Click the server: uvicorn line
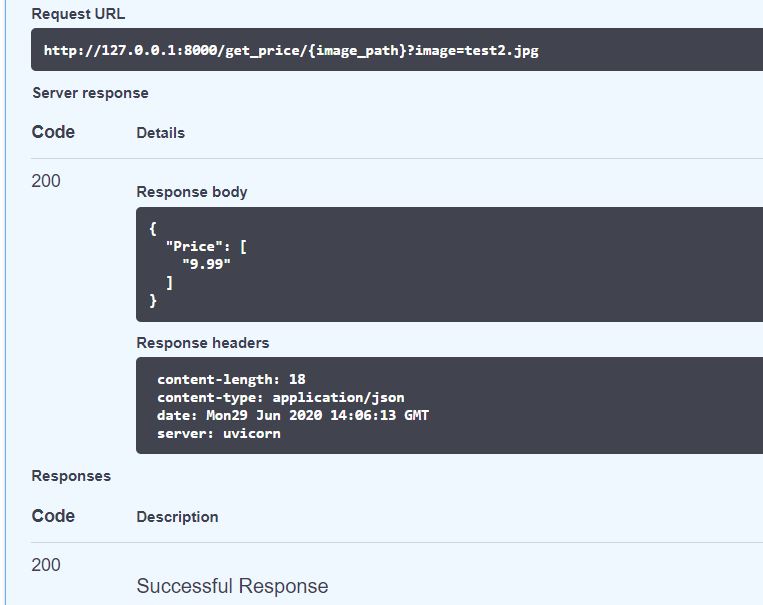Viewport: 763px width, 605px height. coord(218,434)
